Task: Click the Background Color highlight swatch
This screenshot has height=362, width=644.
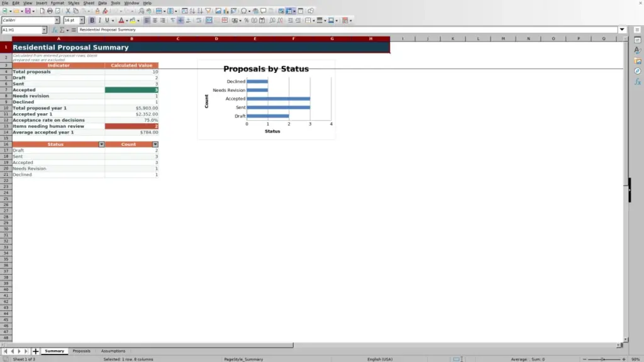Action: click(133, 20)
